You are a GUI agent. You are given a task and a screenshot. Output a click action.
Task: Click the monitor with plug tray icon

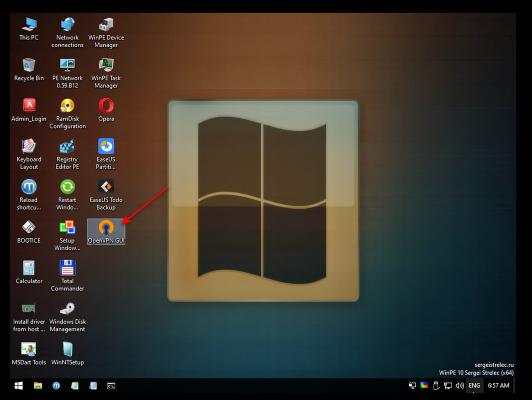412,385
